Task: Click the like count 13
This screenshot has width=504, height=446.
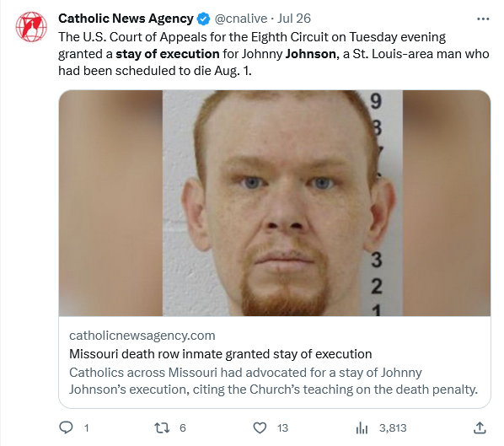Action: click(x=282, y=428)
